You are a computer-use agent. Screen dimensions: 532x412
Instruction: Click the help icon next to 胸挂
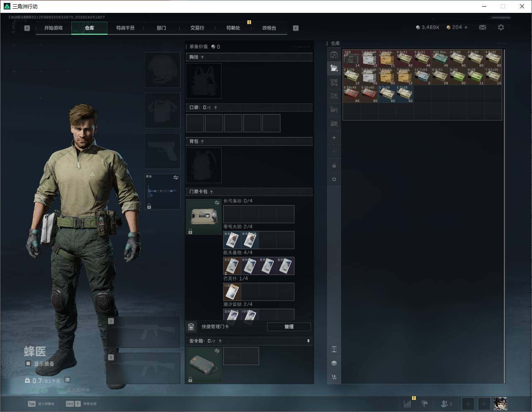pyautogui.click(x=203, y=57)
